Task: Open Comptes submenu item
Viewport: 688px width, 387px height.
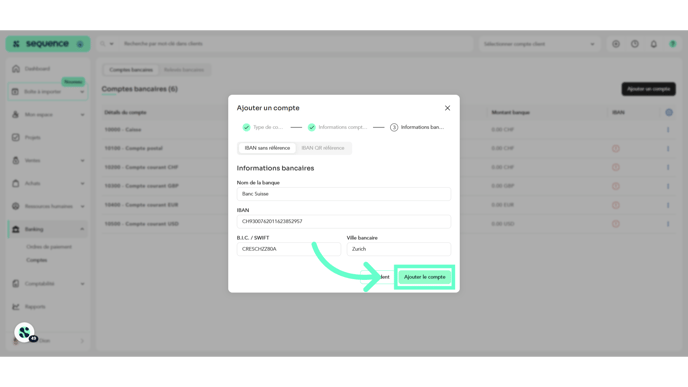Action: 36,260
